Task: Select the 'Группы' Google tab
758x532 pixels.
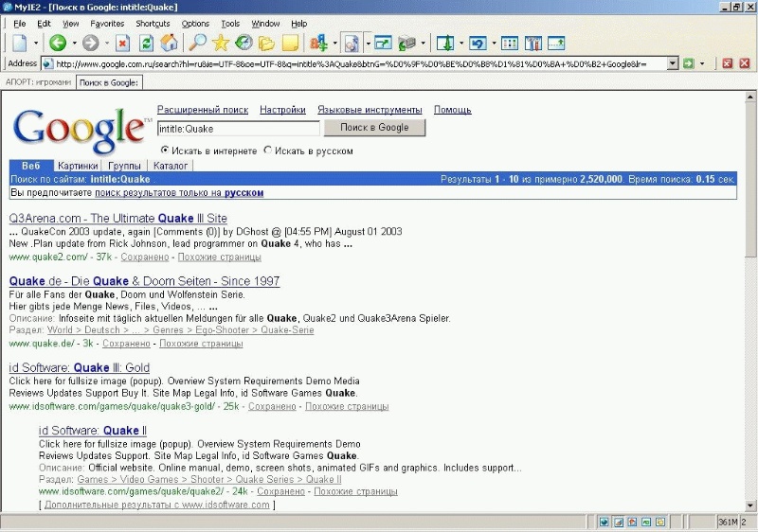Action: (x=124, y=166)
